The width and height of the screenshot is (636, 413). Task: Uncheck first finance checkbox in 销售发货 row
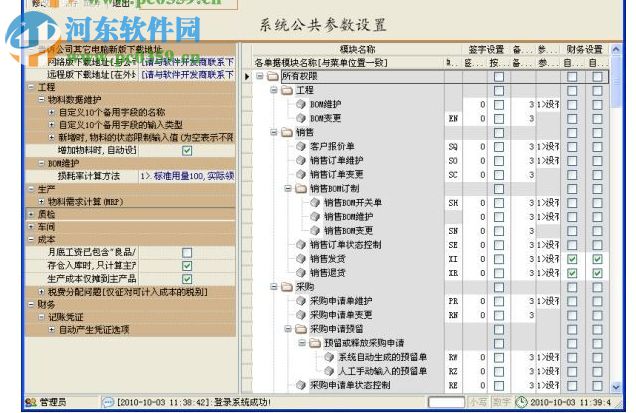coord(572,259)
